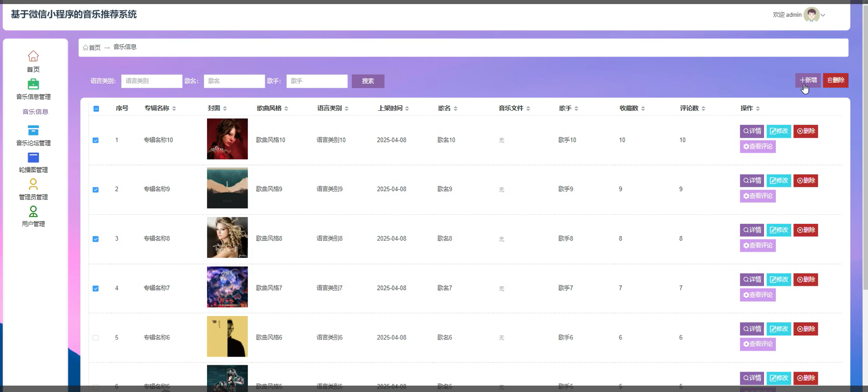Focus the 语言类别 search input
The height and width of the screenshot is (392, 868).
click(151, 81)
